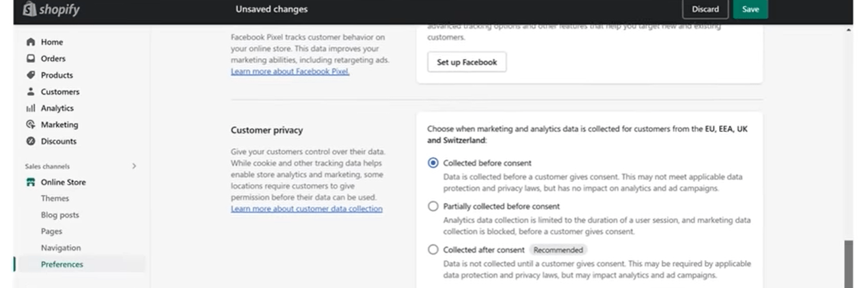Image resolution: width=868 pixels, height=288 pixels.
Task: Click the Customers person icon
Action: coord(30,91)
